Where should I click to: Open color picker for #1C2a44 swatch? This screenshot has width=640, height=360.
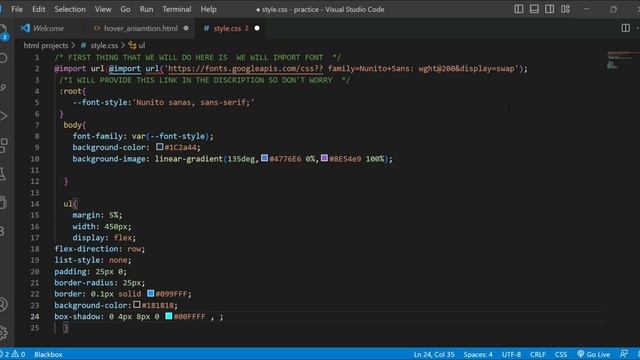click(x=160, y=147)
